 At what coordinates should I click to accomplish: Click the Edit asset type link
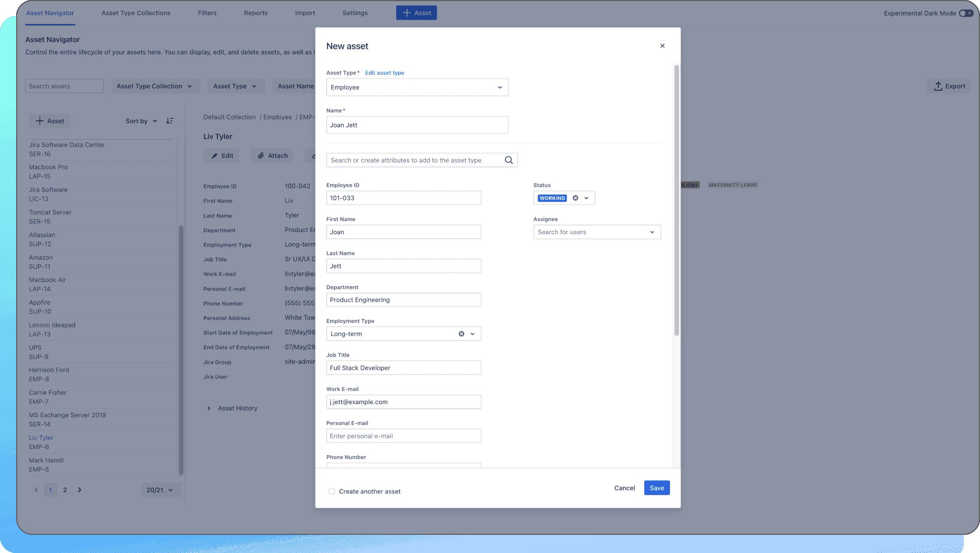pos(384,73)
